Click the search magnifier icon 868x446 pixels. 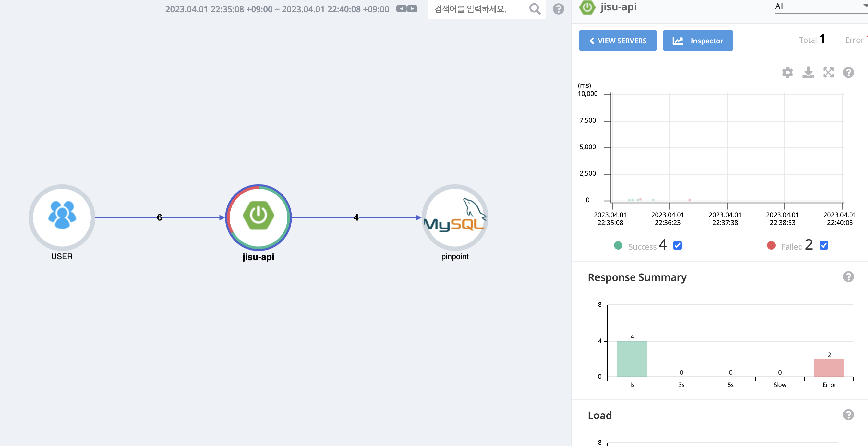(x=535, y=9)
